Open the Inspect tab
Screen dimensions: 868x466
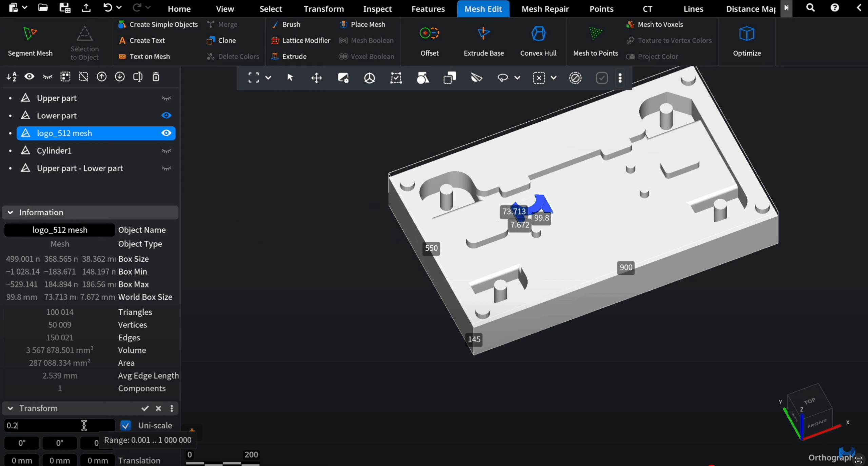[x=377, y=9]
